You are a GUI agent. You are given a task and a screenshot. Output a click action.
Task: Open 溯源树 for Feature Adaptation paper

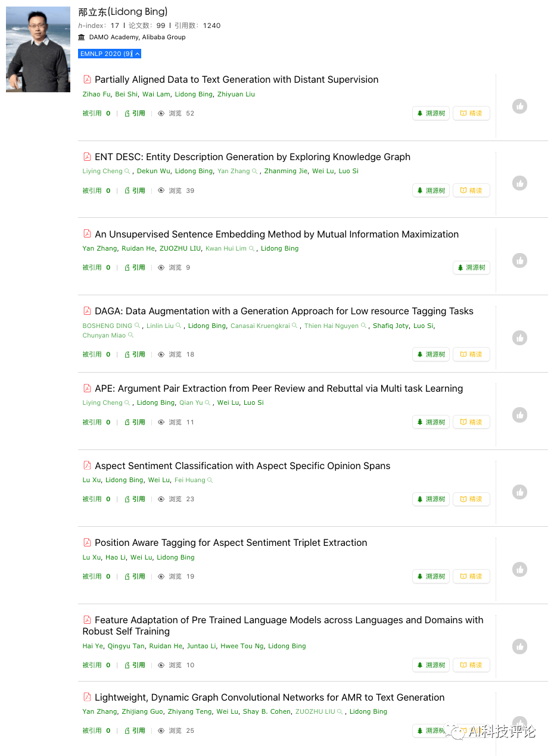[431, 665]
